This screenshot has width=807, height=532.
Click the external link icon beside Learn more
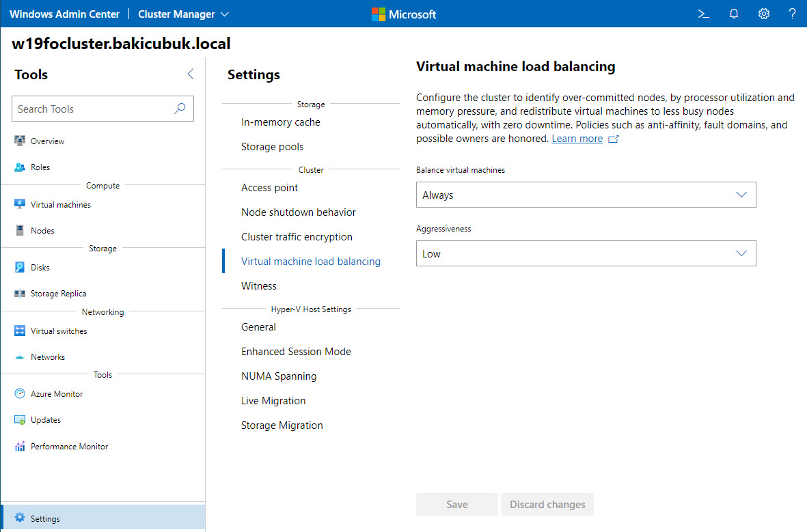613,139
